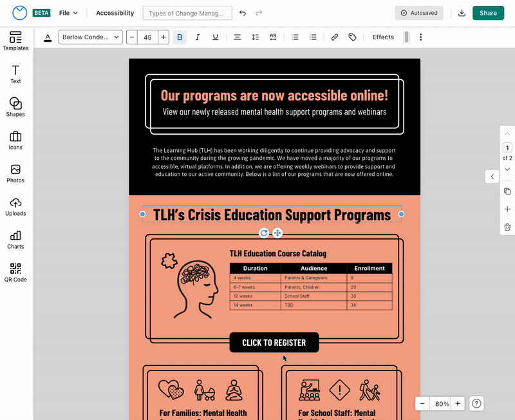
Task: Open the tag options
Action: tap(352, 37)
